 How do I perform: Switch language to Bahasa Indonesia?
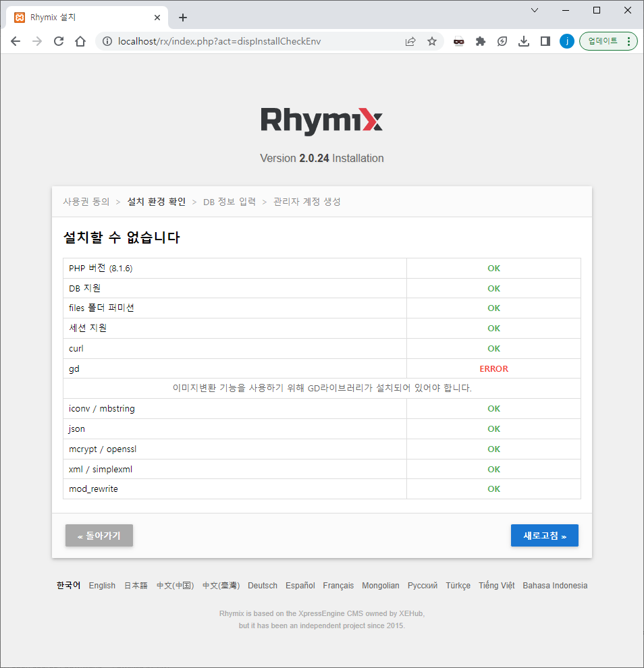(x=555, y=586)
